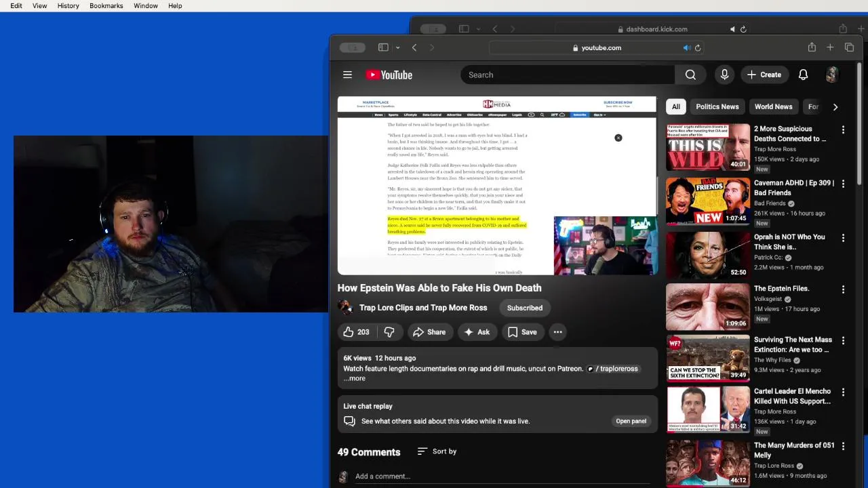The height and width of the screenshot is (488, 868).
Task: Click the search magnifier button
Action: [x=690, y=75]
